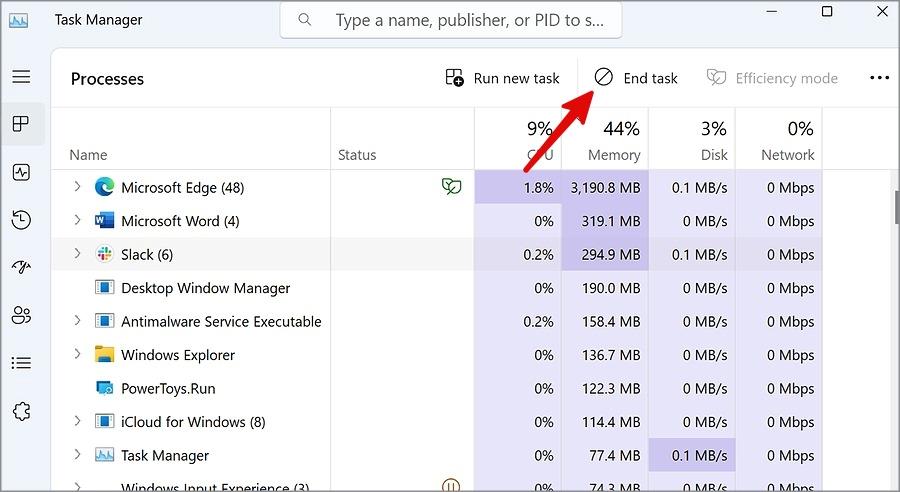Click the paused status icon on Windows Input Experience
This screenshot has width=900, height=492.
point(451,486)
